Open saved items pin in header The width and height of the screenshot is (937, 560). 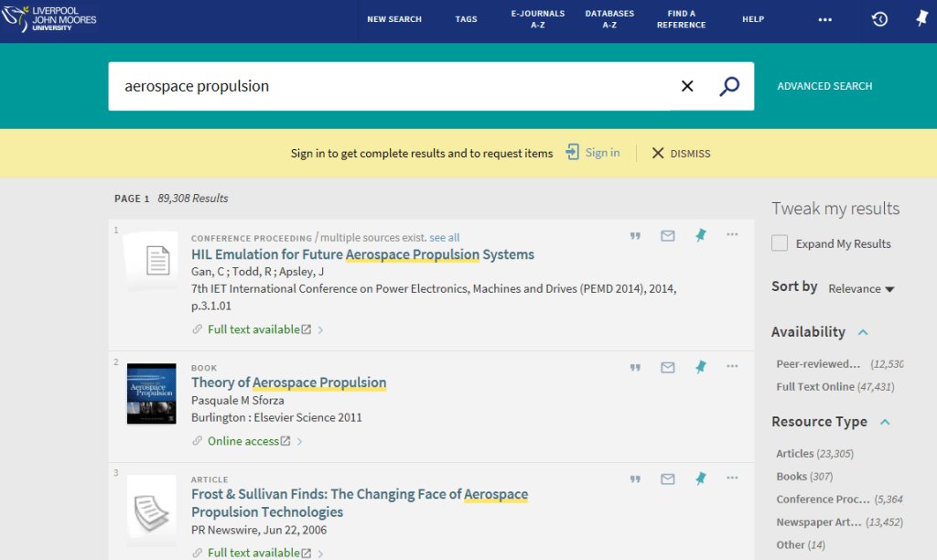(922, 18)
